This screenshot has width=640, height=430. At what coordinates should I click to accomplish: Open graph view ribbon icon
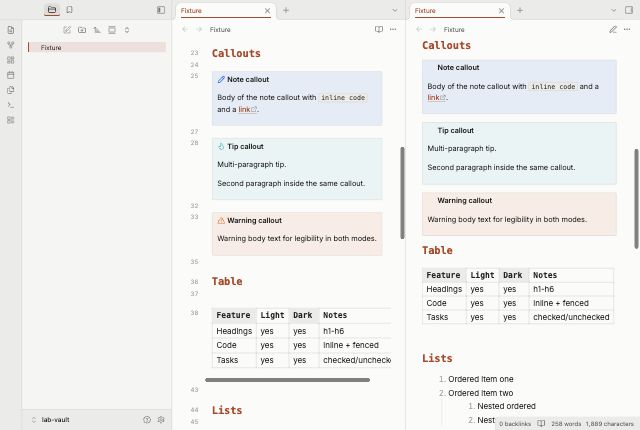click(11, 45)
